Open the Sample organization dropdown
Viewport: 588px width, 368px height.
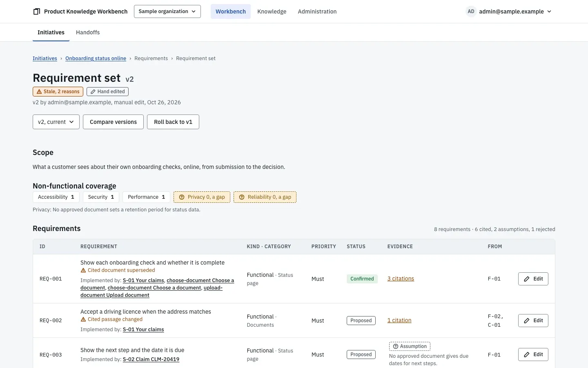click(x=167, y=11)
